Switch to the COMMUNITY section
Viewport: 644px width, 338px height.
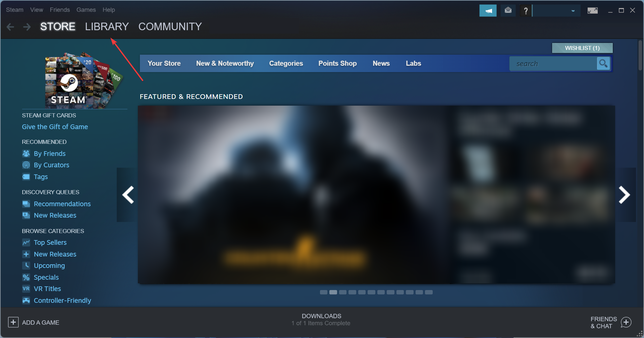(x=170, y=26)
